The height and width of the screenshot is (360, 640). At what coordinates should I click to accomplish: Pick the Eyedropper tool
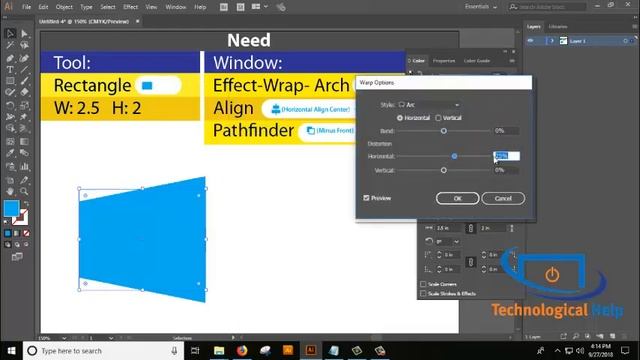tap(10, 153)
